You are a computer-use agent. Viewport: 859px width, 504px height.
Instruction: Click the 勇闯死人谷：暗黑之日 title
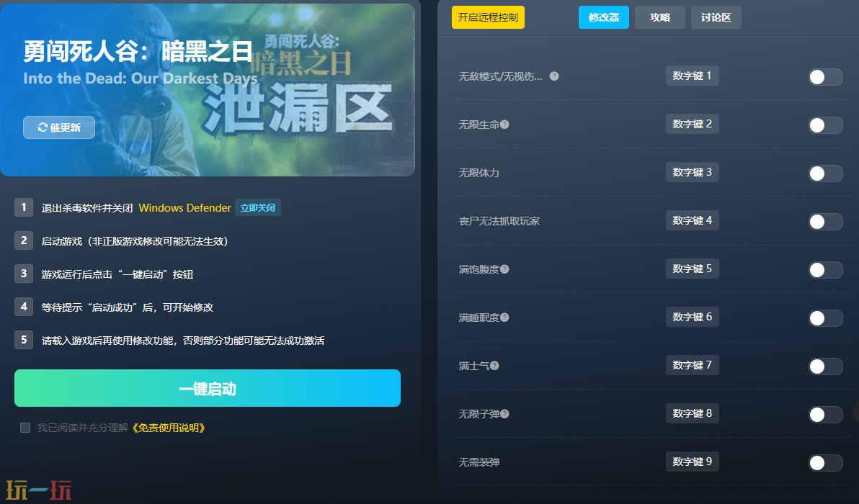[138, 51]
